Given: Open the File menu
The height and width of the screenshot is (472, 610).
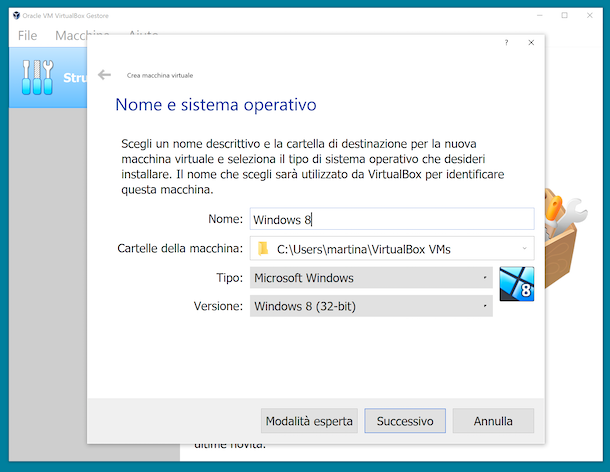Looking at the screenshot, I should tap(27, 35).
